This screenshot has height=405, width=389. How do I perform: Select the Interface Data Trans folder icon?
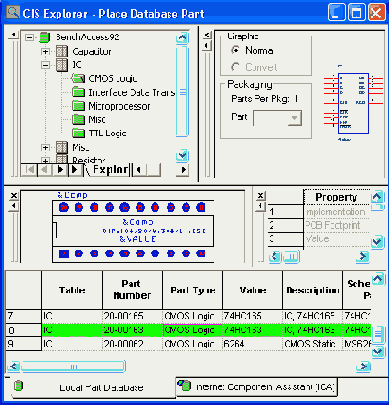(78, 92)
